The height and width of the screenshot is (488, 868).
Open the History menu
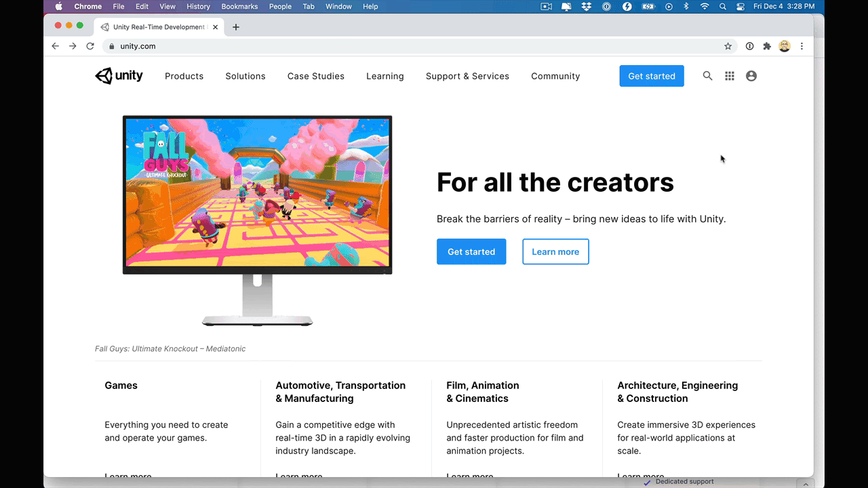[198, 6]
